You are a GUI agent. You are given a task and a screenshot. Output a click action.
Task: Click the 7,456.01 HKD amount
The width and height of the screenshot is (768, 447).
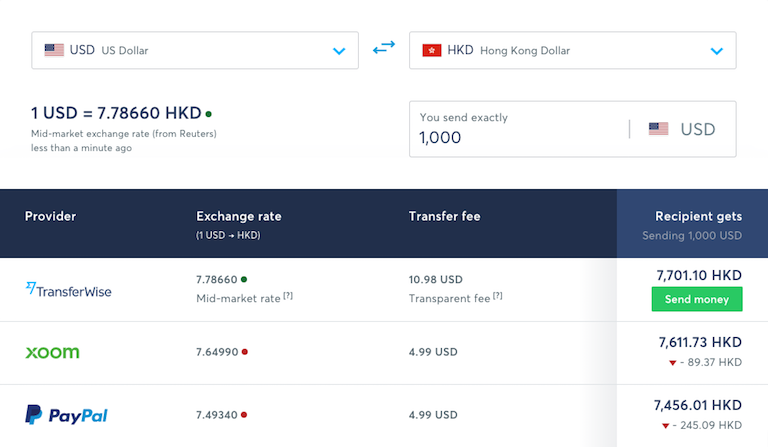(x=697, y=405)
